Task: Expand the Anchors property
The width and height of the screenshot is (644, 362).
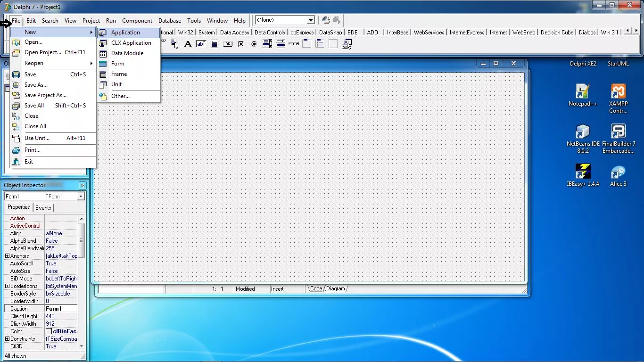Action: click(7, 256)
